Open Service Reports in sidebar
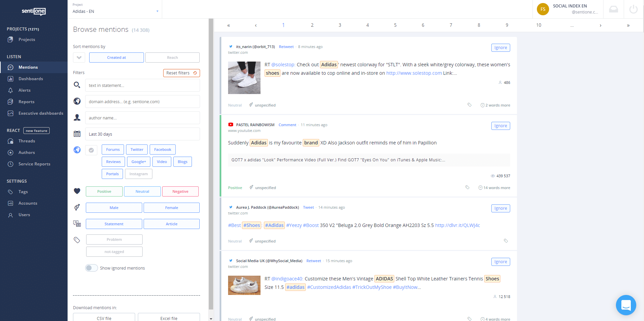This screenshot has width=644, height=321. click(34, 164)
